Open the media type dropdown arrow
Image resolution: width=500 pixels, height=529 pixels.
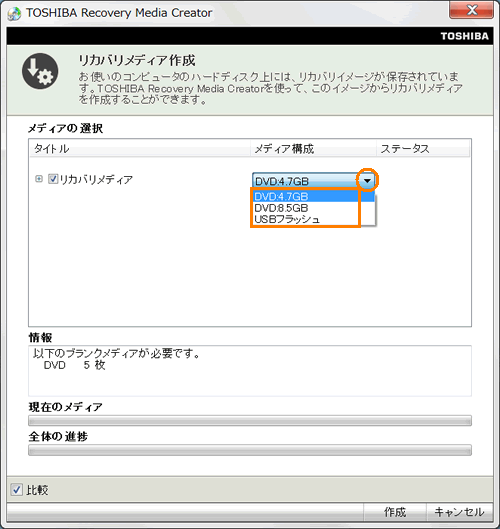(x=367, y=181)
